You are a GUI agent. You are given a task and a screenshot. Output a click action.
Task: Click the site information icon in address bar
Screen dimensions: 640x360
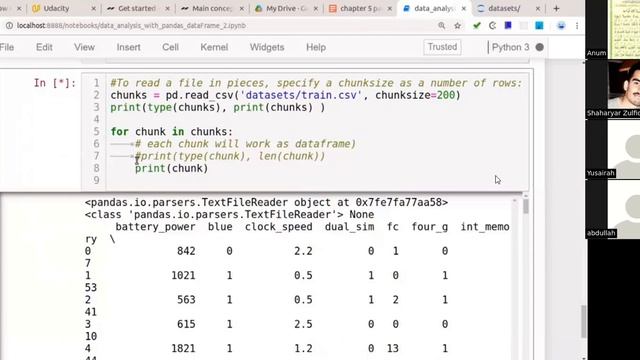pyautogui.click(x=9, y=25)
